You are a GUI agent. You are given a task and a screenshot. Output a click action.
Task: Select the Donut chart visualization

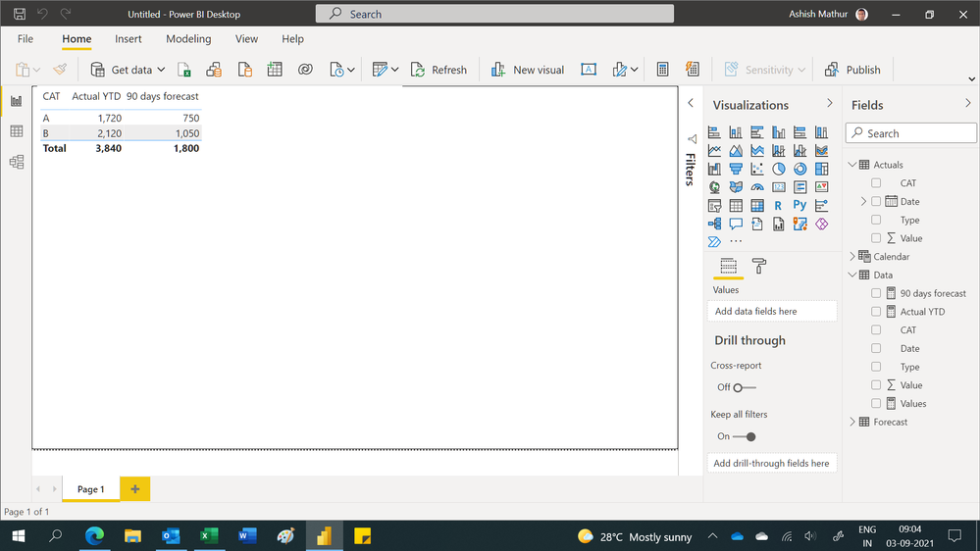[x=800, y=169]
